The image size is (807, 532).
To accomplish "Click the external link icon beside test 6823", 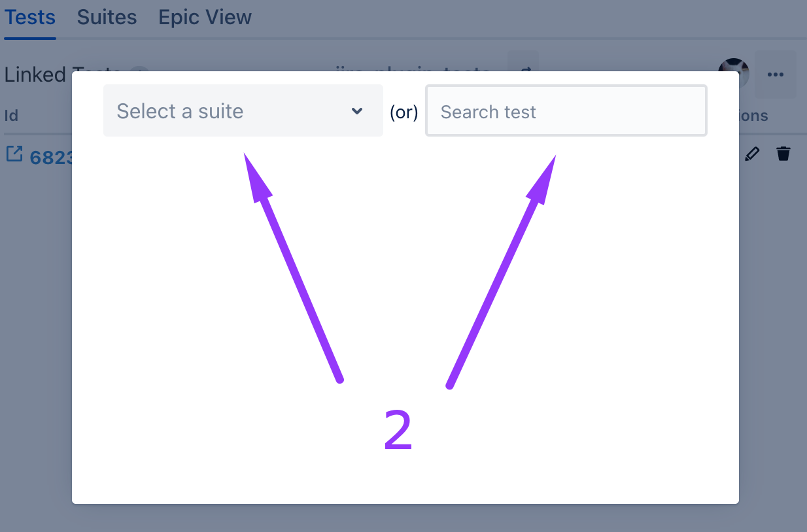I will [14, 154].
